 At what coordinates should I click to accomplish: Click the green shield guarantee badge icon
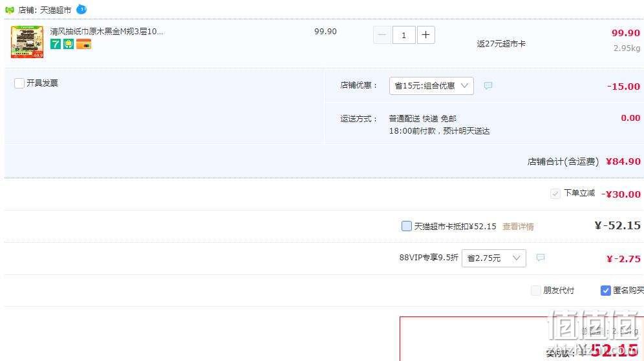click(69, 44)
